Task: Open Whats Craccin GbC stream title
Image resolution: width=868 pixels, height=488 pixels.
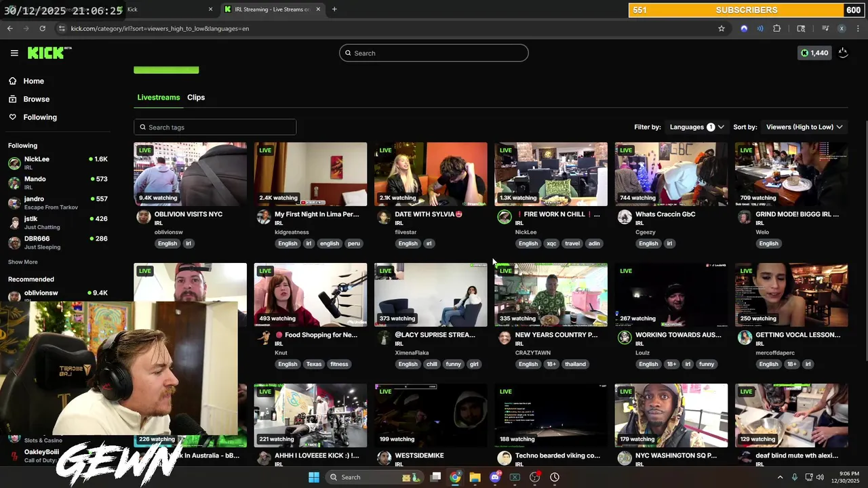Action: (x=665, y=214)
